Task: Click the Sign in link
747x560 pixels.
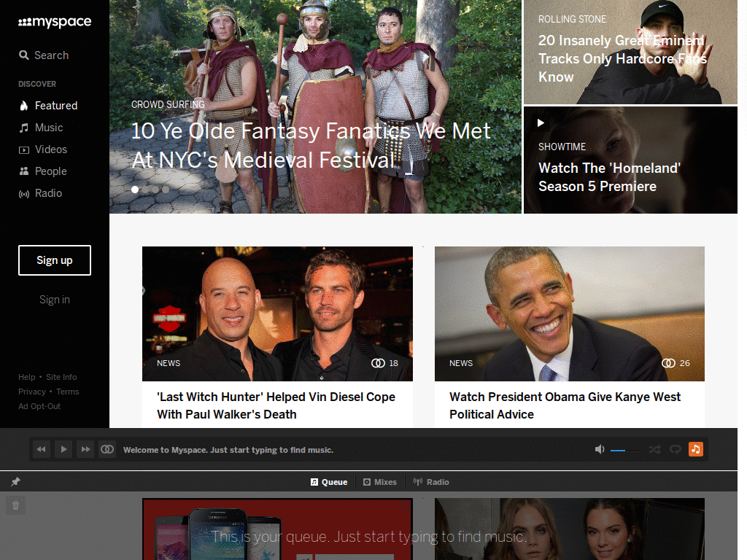Action: pyautogui.click(x=55, y=300)
